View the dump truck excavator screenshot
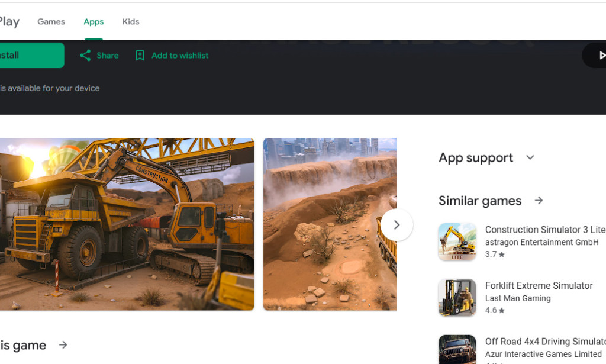Image resolution: width=606 pixels, height=364 pixels. (x=127, y=224)
